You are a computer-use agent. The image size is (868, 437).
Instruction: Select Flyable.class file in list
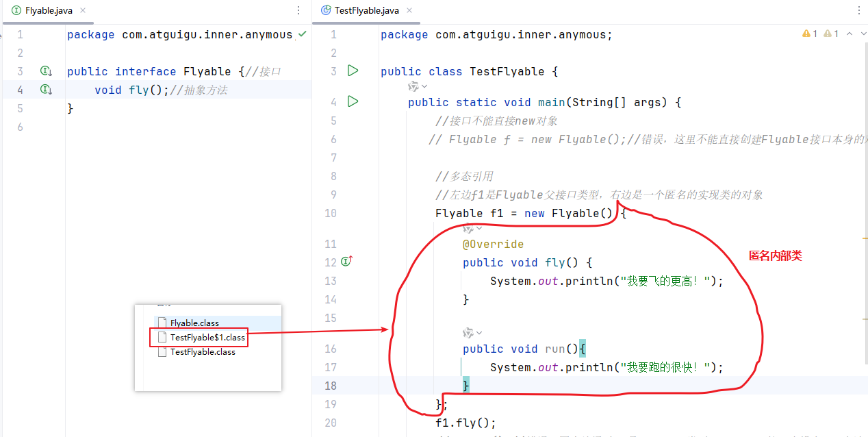pos(195,323)
